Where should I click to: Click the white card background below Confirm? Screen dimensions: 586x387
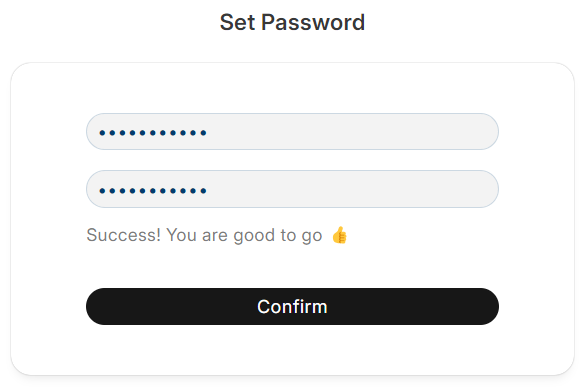tap(292, 349)
